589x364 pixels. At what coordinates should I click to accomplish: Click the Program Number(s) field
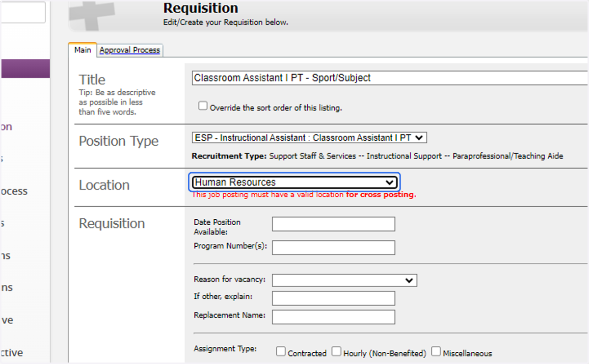click(333, 248)
